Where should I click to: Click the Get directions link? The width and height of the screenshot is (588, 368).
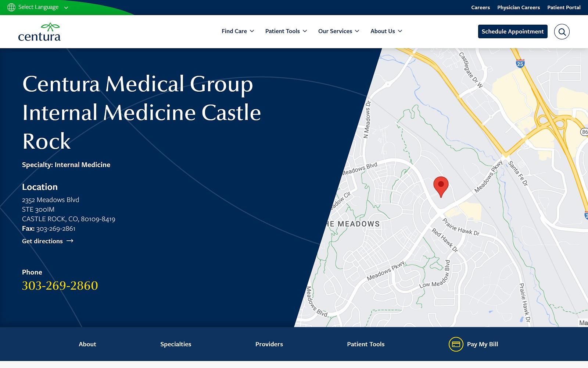click(x=48, y=241)
